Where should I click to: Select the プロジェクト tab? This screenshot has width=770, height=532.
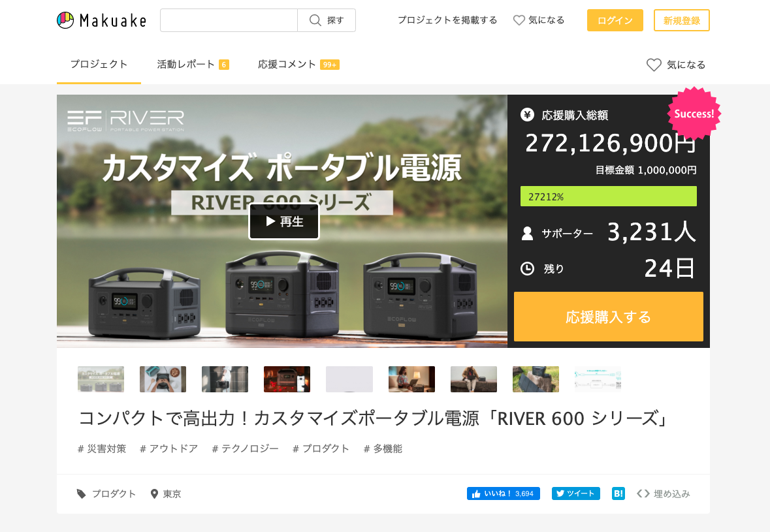99,65
